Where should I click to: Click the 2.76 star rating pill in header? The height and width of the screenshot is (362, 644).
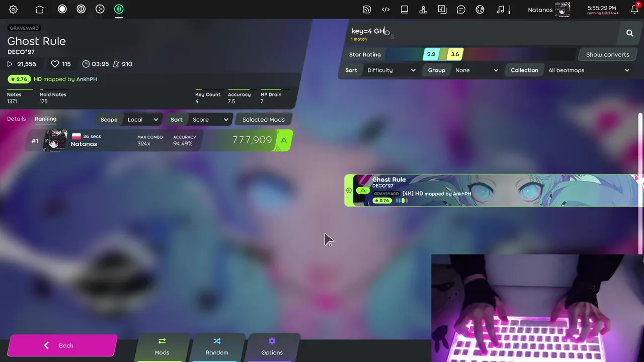(19, 79)
